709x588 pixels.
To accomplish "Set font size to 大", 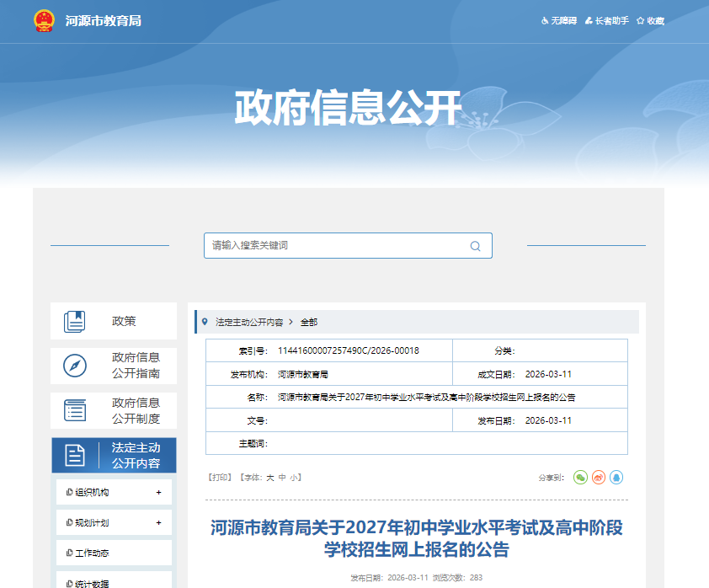I will (x=270, y=478).
